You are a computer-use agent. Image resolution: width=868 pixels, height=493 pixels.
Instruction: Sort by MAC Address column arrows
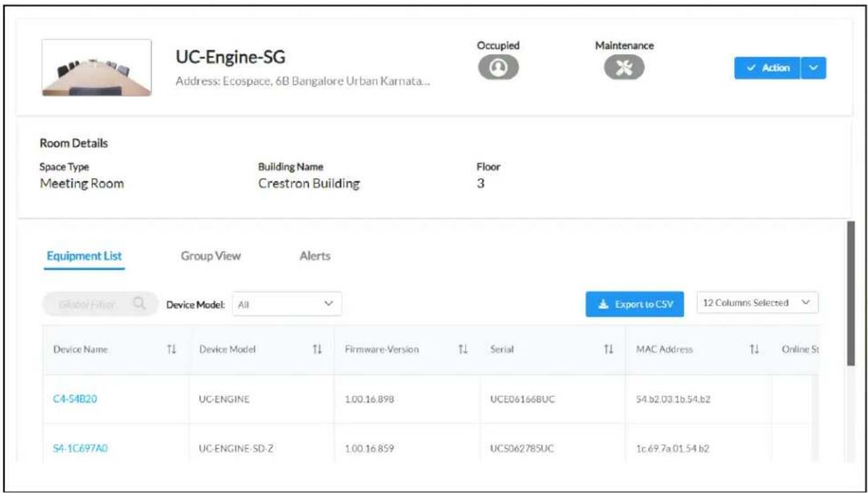[x=754, y=350]
